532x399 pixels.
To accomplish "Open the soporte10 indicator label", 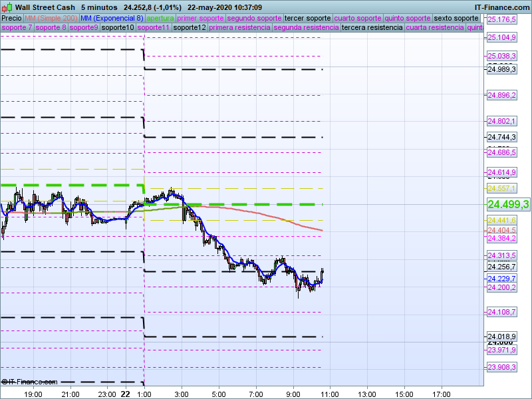I will (118, 28).
